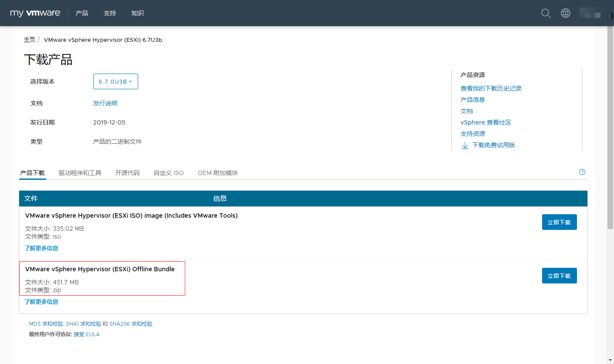
Task: Open the search icon in the header
Action: point(546,13)
